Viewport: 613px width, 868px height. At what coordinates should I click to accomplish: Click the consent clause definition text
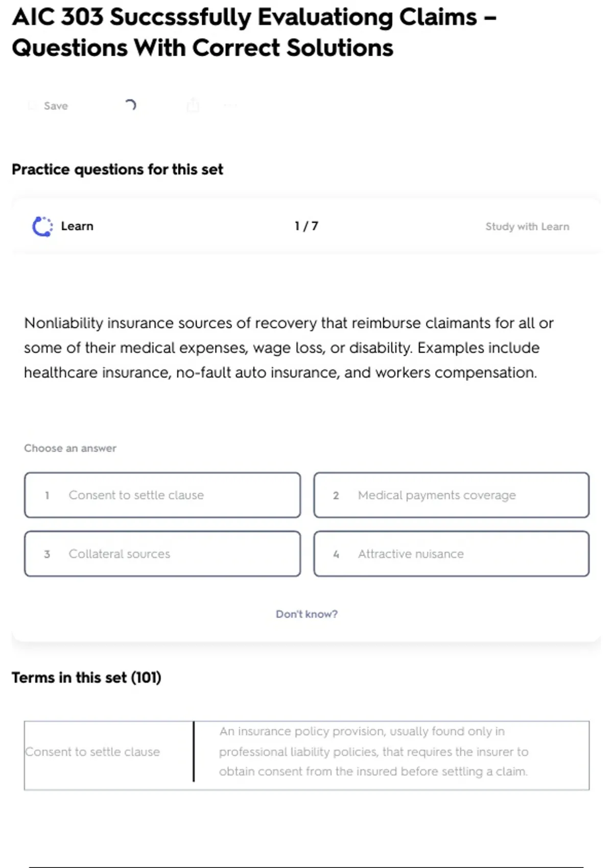373,752
